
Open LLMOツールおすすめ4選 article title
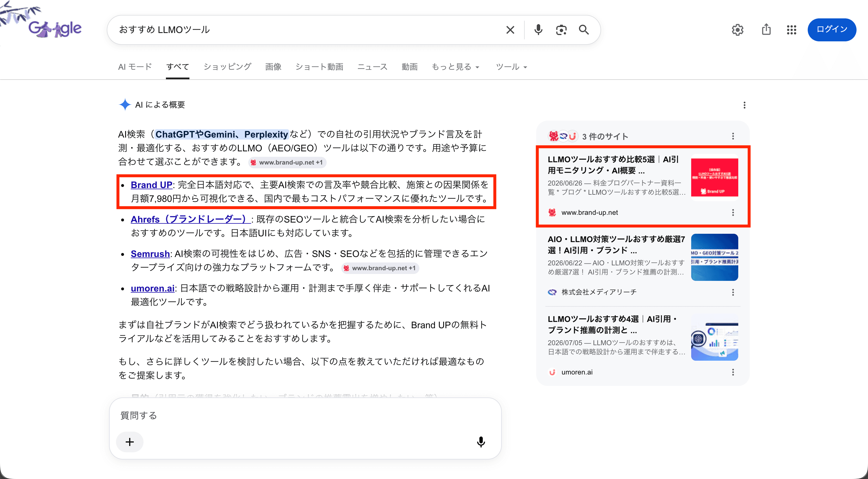(612, 324)
